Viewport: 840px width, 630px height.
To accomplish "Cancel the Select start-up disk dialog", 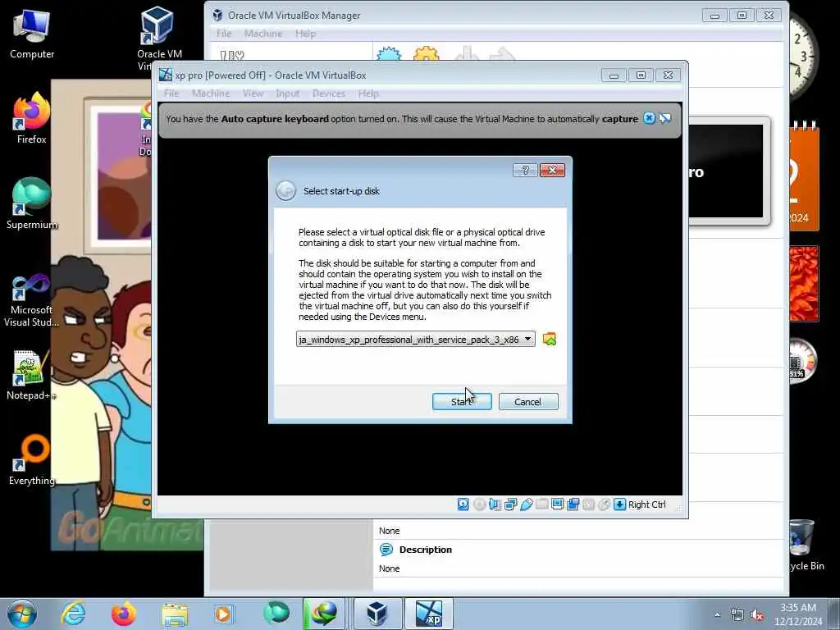I will [527, 402].
